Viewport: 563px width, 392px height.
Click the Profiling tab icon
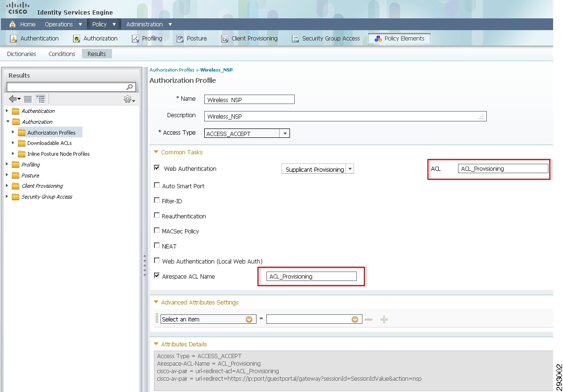coord(136,39)
